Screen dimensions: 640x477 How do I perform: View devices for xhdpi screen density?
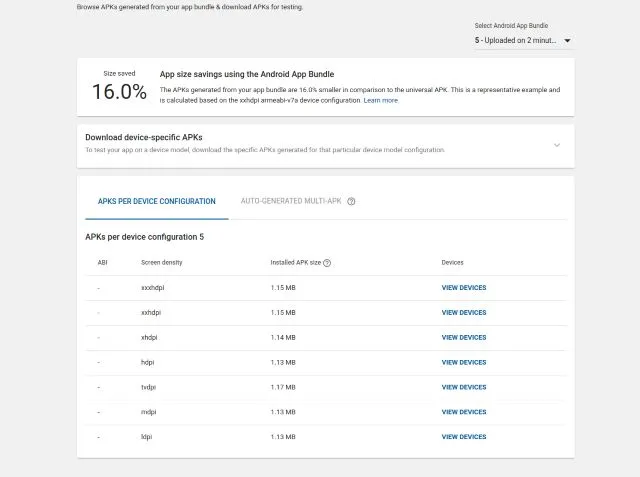point(464,338)
